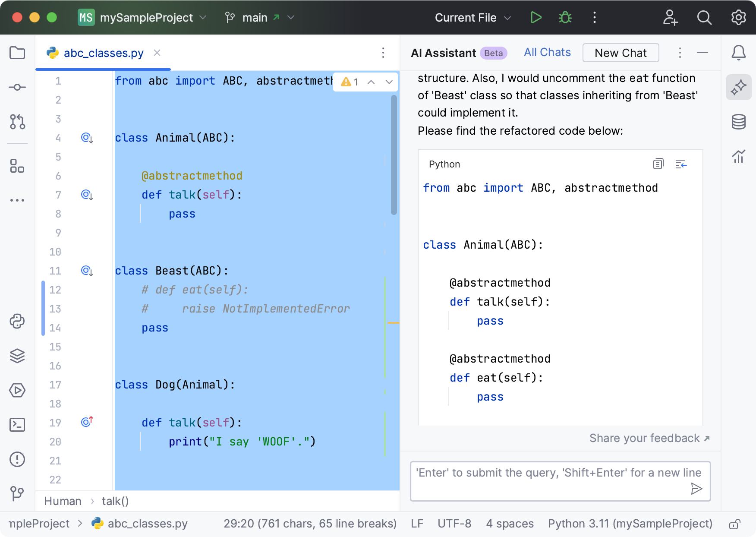The image size is (756, 537).
Task: Open Share your feedback link
Action: 649,438
